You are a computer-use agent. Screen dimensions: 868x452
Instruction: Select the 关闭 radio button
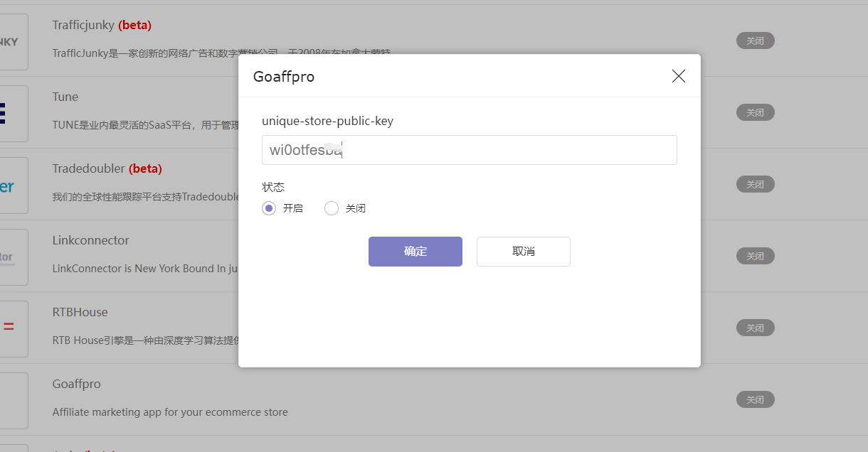331,208
